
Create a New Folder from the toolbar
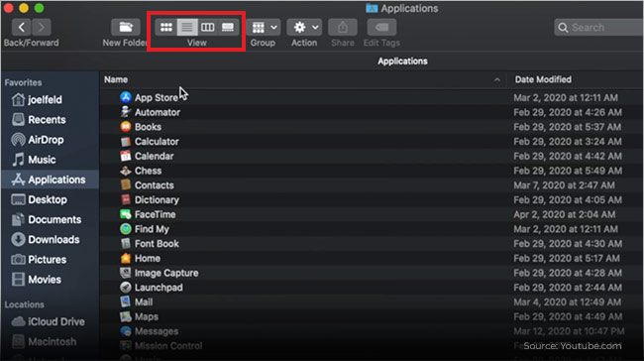[126, 28]
